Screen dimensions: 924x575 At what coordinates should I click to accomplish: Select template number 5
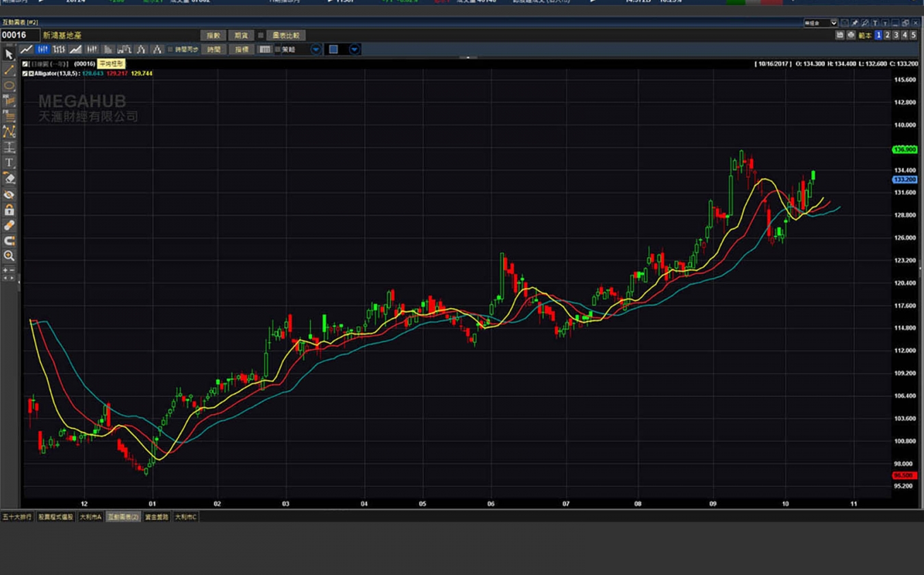pyautogui.click(x=913, y=35)
